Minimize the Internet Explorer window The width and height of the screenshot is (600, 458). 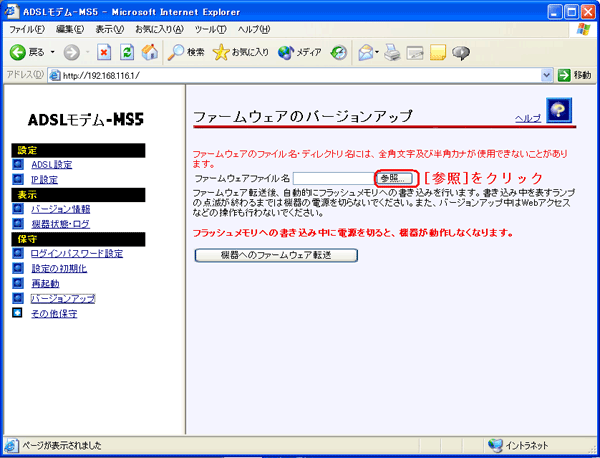(x=555, y=12)
